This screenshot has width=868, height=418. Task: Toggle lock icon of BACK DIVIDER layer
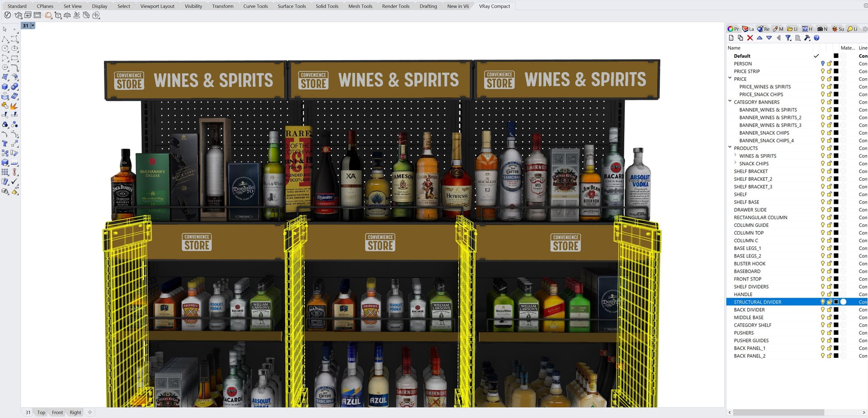(x=830, y=310)
